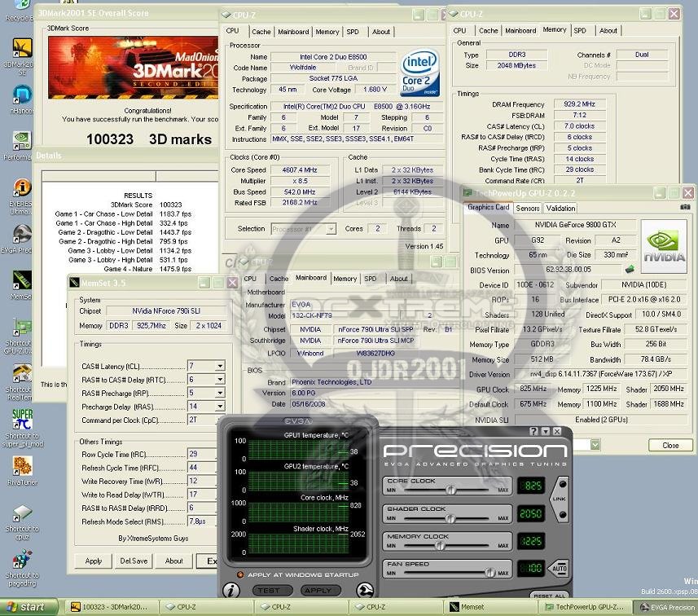Click the Row Cycle Time (tRC) field in MemSet
Viewport: 698px width, 616px height.
coord(202,454)
